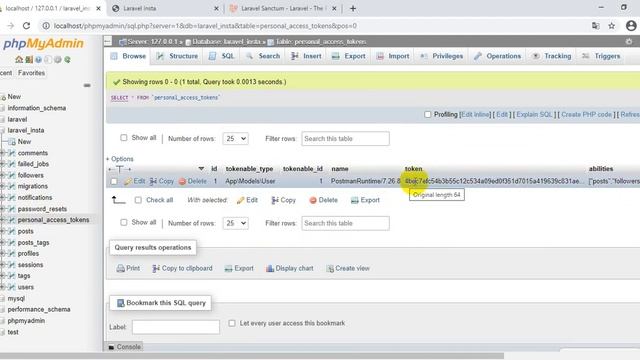Click Copy to clipboard icon
The image size is (640, 360).
pos(156,269)
